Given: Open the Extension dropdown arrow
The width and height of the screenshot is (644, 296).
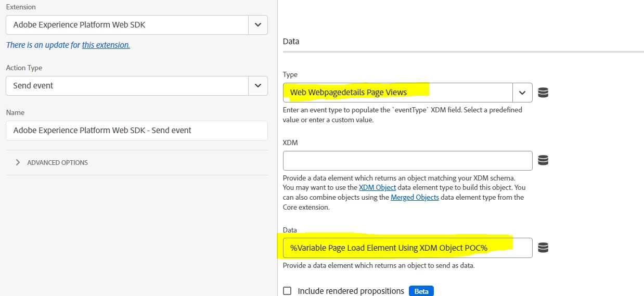Looking at the screenshot, I should tap(258, 24).
